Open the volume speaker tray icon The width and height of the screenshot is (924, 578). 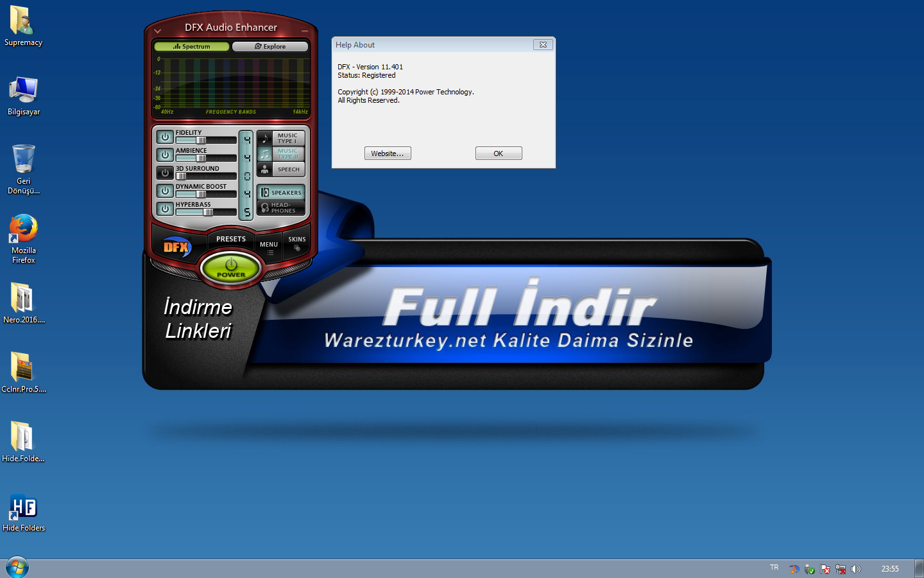coord(856,569)
